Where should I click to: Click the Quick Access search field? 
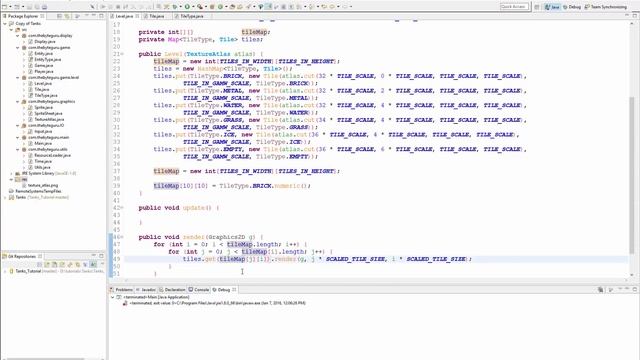coord(514,7)
